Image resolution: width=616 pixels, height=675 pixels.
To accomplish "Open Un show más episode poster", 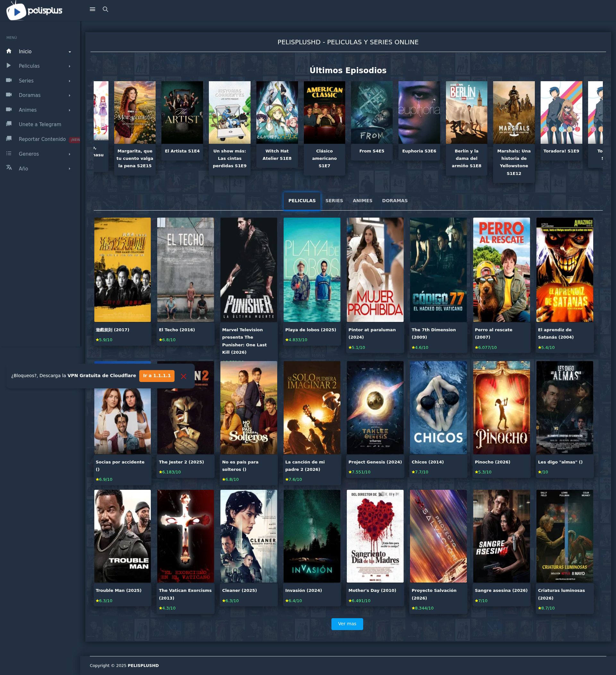I will 229,112.
